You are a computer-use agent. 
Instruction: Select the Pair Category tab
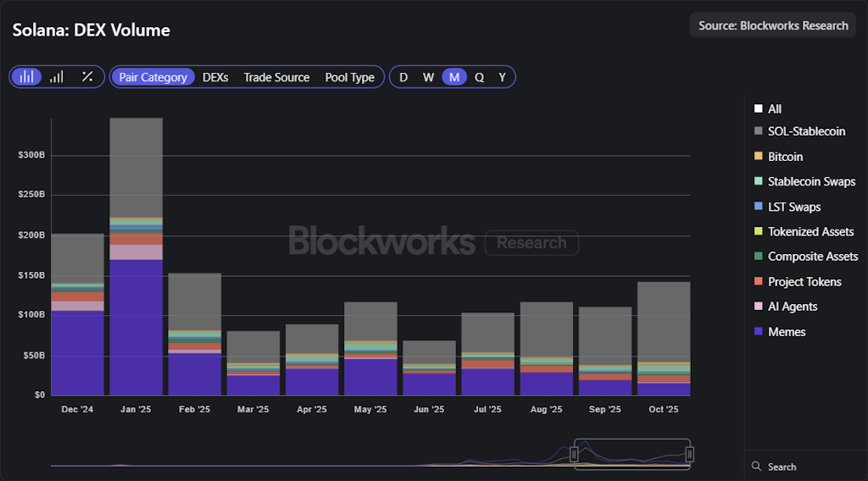point(153,77)
